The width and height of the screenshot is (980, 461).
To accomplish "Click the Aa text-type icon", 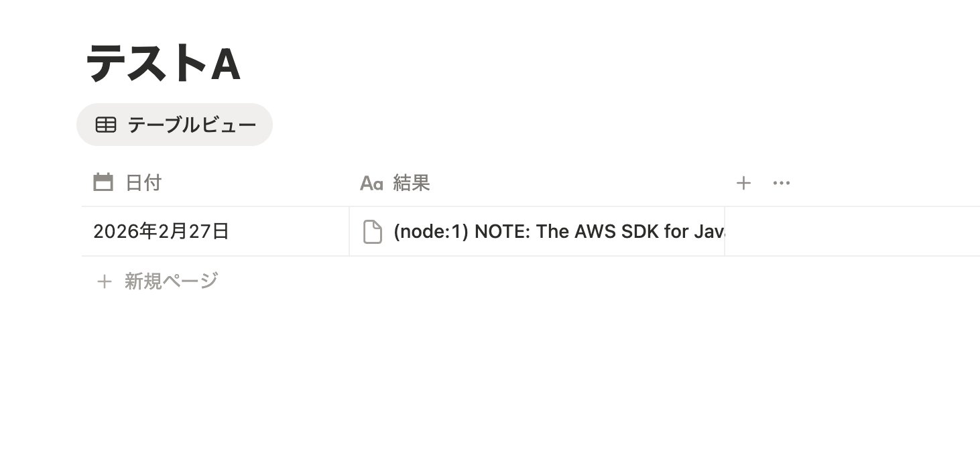I will tap(371, 183).
